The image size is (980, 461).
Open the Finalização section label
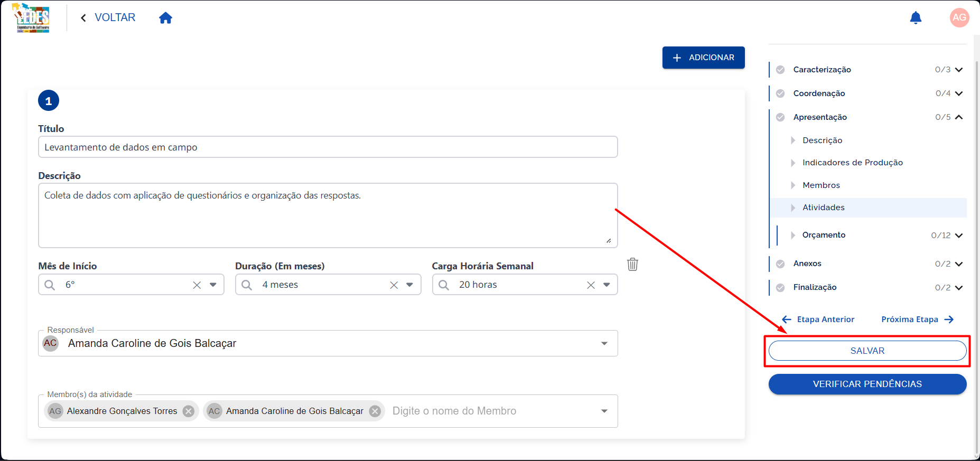pyautogui.click(x=815, y=288)
